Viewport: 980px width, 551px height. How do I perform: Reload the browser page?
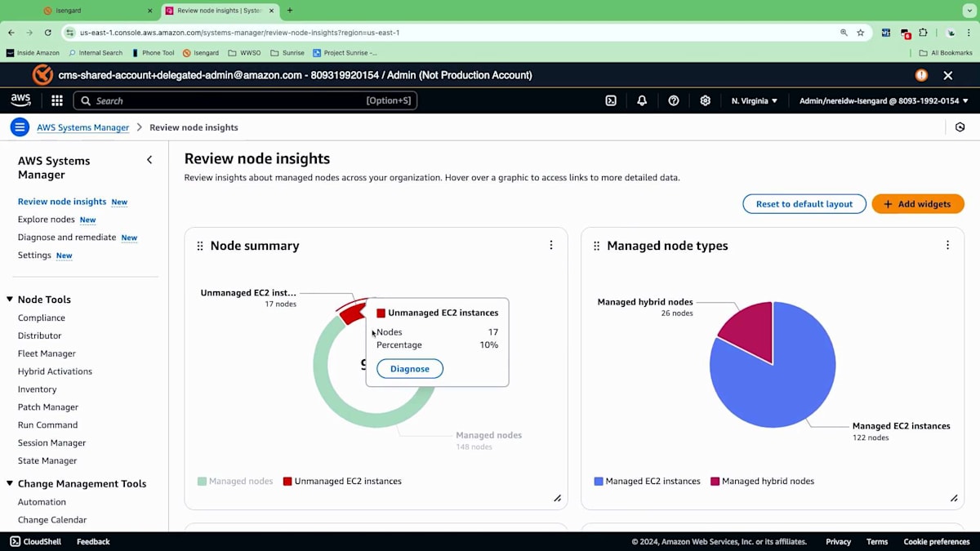click(48, 33)
